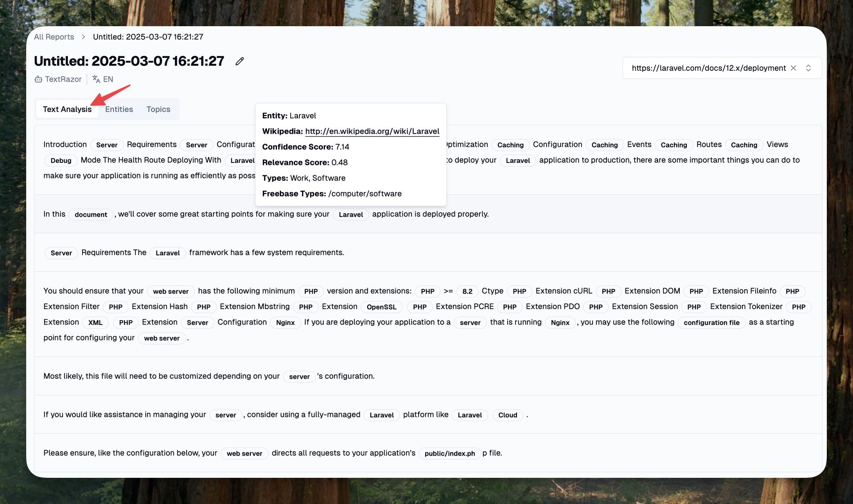853x504 pixels.
Task: Click the 'configuration file' entity tag
Action: 711,322
